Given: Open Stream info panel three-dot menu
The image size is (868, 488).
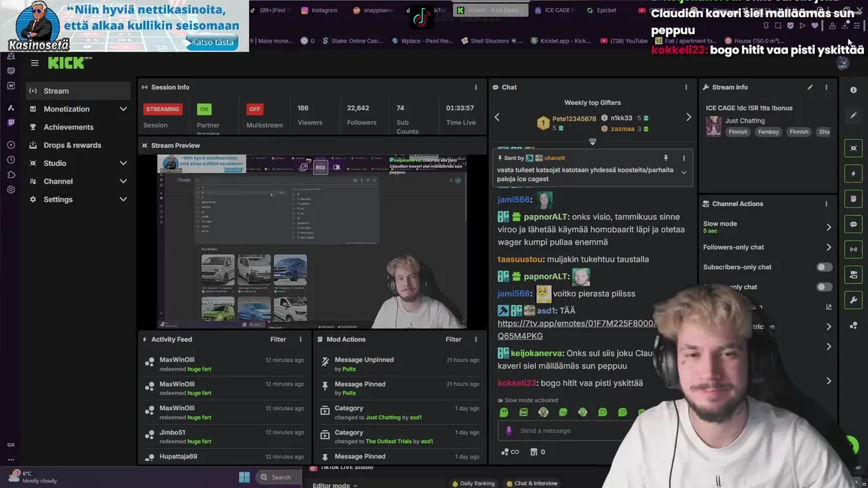Looking at the screenshot, I should click(826, 87).
